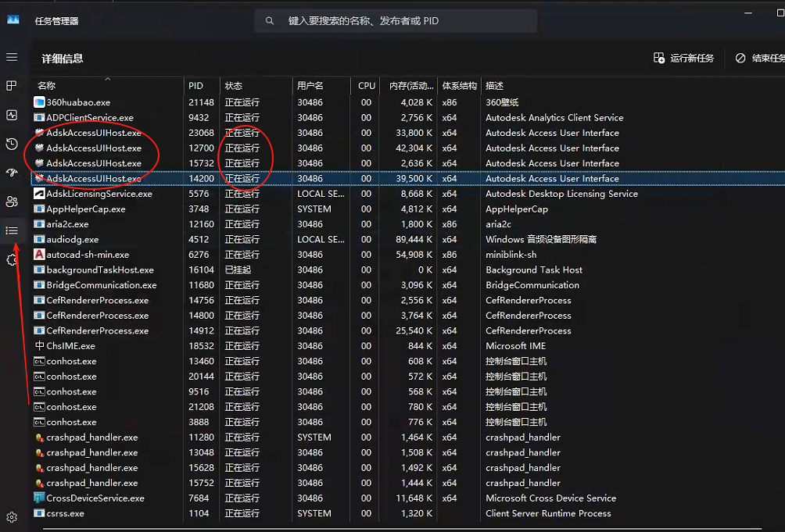Image resolution: width=785 pixels, height=532 pixels.
Task: Click the audiodg.exe process icon
Action: 39,240
